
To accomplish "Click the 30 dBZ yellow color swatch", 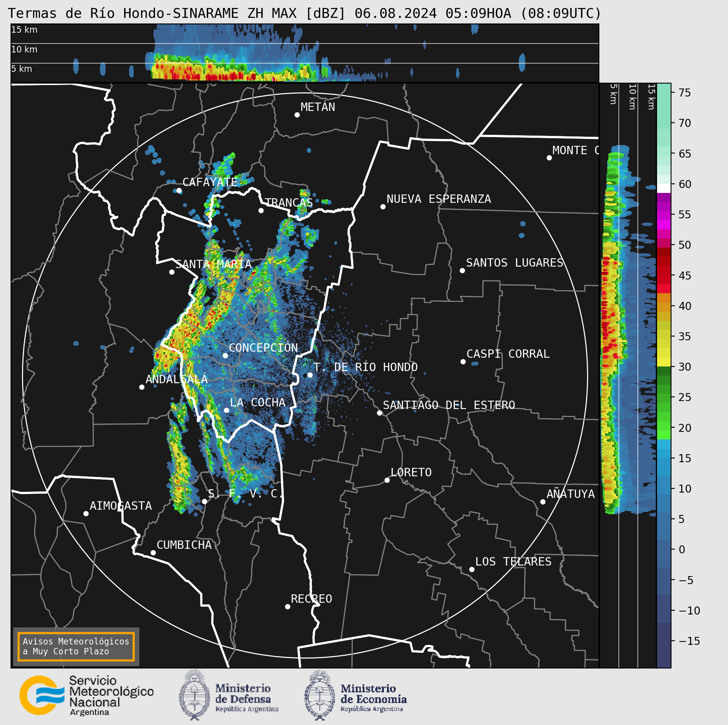I will tap(664, 362).
